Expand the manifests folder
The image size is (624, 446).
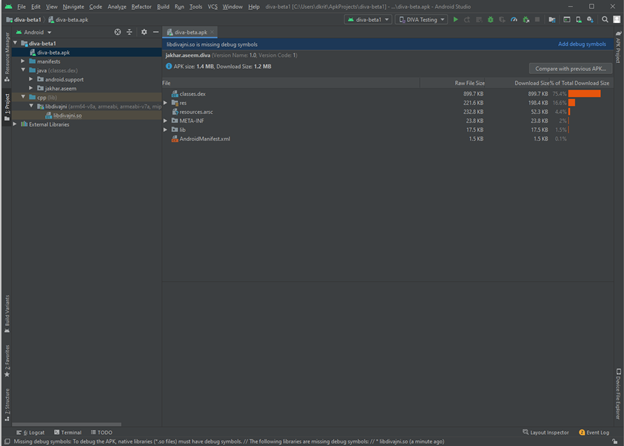click(x=23, y=61)
